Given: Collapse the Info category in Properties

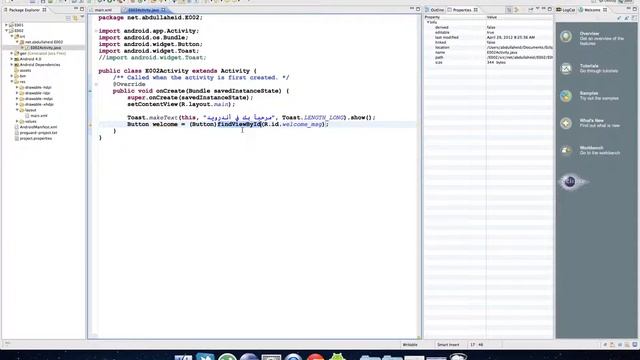Looking at the screenshot, I should (428, 22).
